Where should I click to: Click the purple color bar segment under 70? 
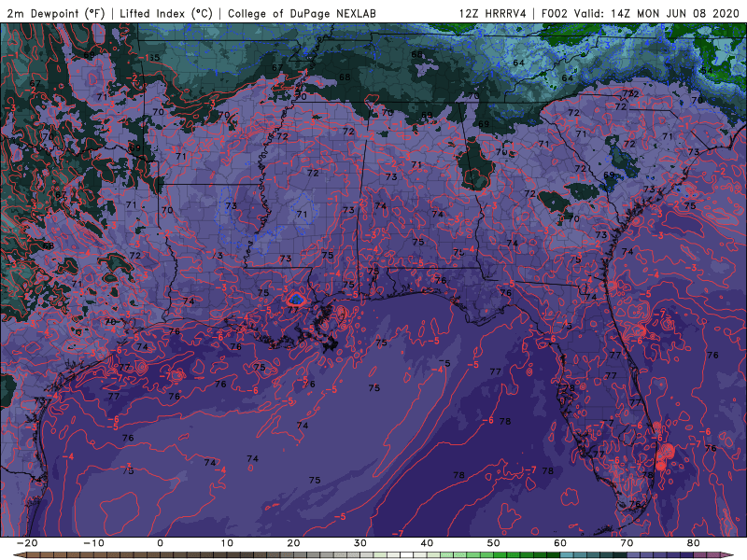pyautogui.click(x=634, y=555)
